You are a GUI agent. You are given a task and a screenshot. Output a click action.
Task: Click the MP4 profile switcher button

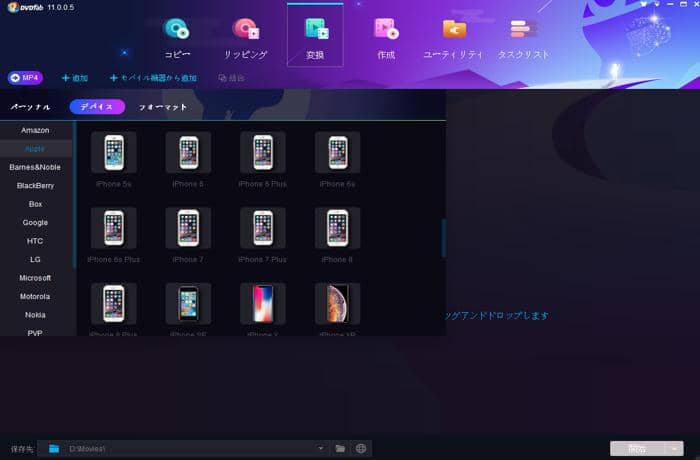[x=25, y=78]
